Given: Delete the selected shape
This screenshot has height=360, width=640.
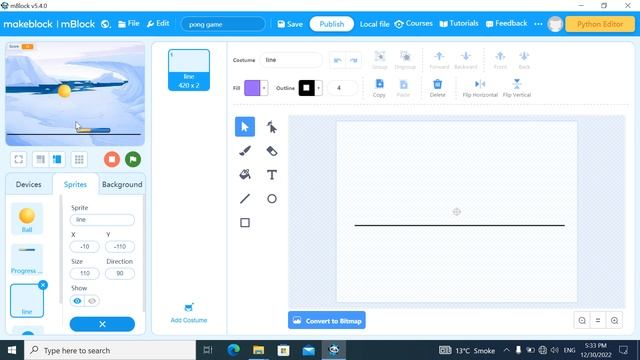Looking at the screenshot, I should click(438, 88).
